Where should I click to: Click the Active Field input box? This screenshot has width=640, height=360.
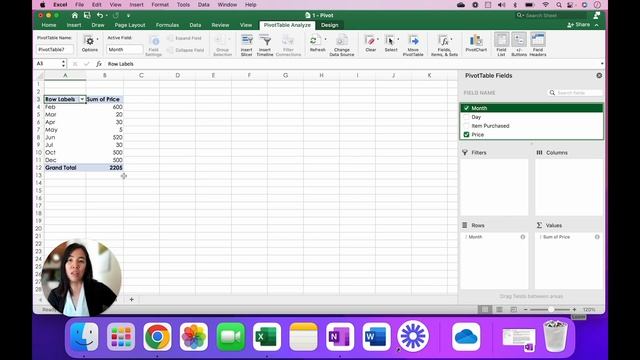(124, 49)
